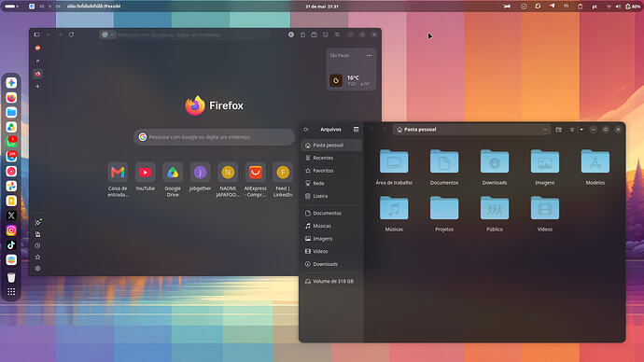This screenshot has height=362, width=644.
Task: Launch Firefox from the dock
Action: click(11, 98)
